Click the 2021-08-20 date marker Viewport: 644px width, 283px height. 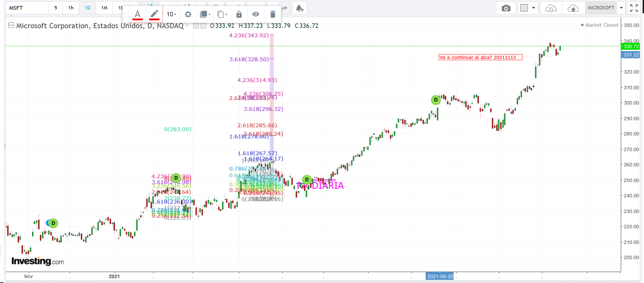440,276
